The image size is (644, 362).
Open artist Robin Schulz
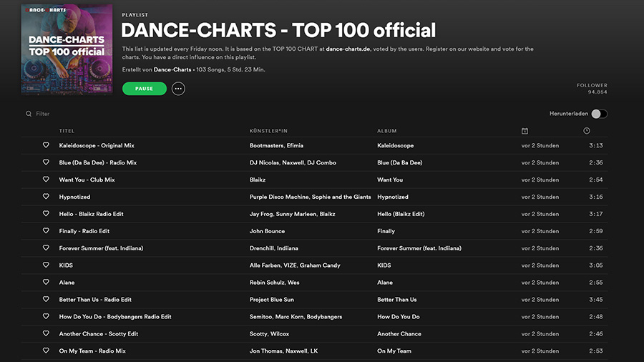pyautogui.click(x=267, y=283)
